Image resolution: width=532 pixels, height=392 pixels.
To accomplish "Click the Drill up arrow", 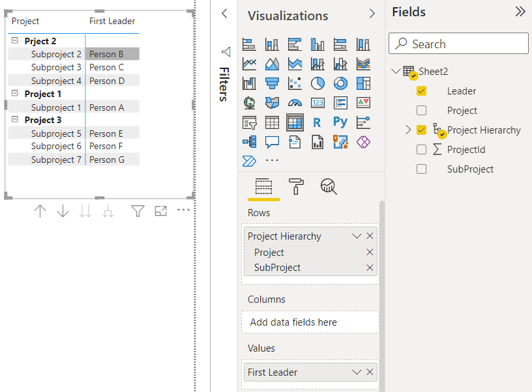I will 40,211.
